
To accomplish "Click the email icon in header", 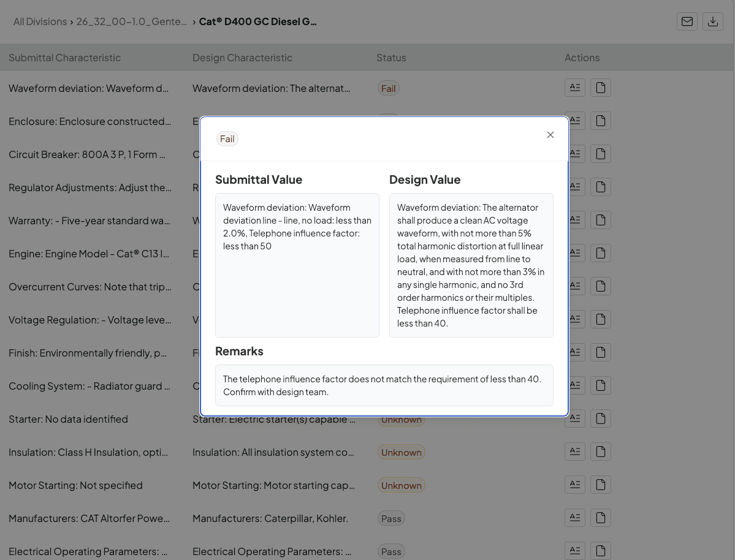I will [687, 21].
